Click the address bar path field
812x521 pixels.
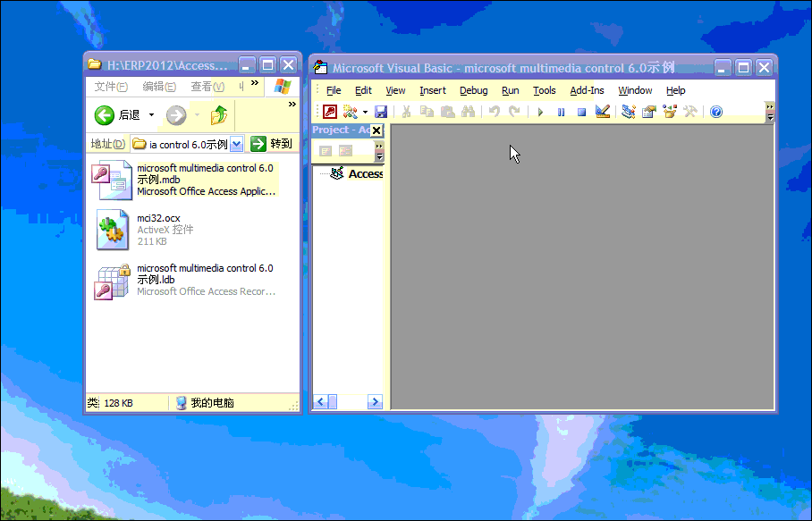(x=180, y=144)
